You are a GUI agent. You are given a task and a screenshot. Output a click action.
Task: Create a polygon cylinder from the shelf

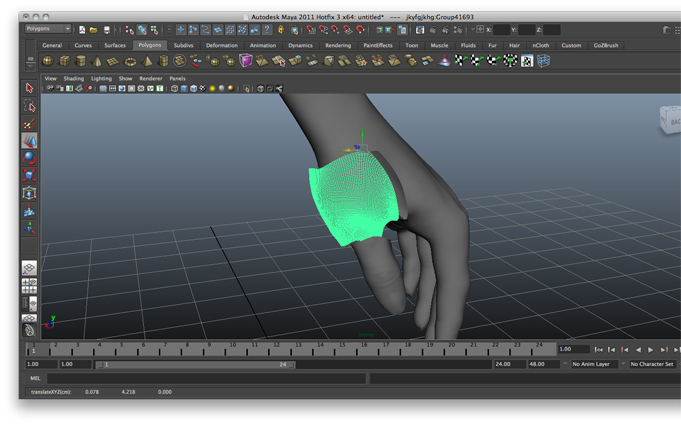tap(81, 61)
